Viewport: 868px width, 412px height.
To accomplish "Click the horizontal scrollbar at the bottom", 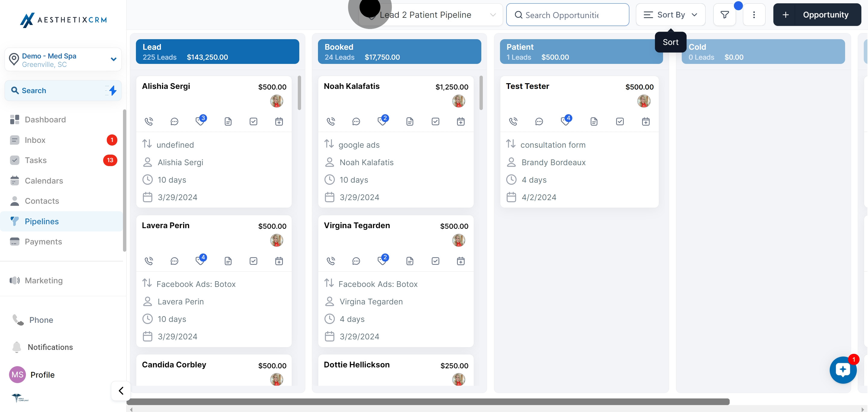I will click(x=428, y=401).
